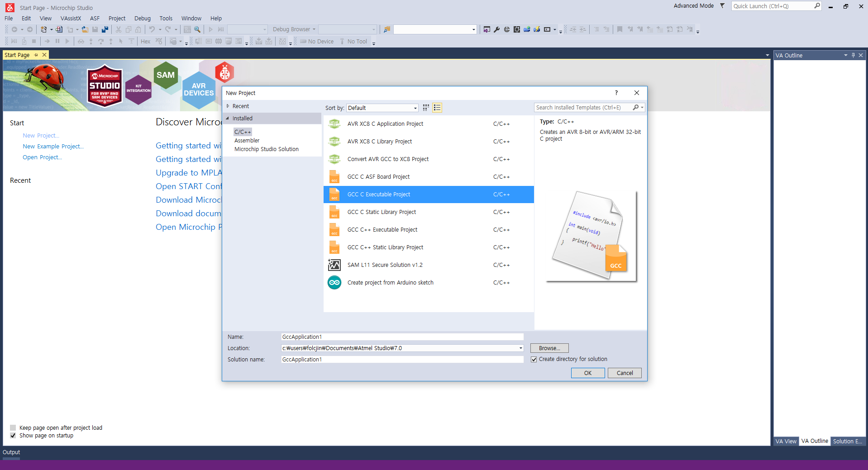Click the Save All toolbar icon

(105, 29)
